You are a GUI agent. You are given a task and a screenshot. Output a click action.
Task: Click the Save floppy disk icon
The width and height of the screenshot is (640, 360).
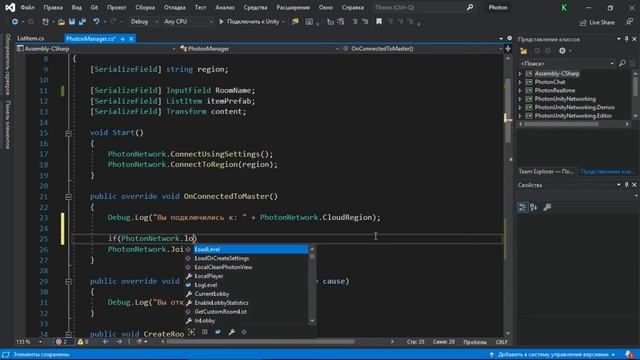point(71,22)
